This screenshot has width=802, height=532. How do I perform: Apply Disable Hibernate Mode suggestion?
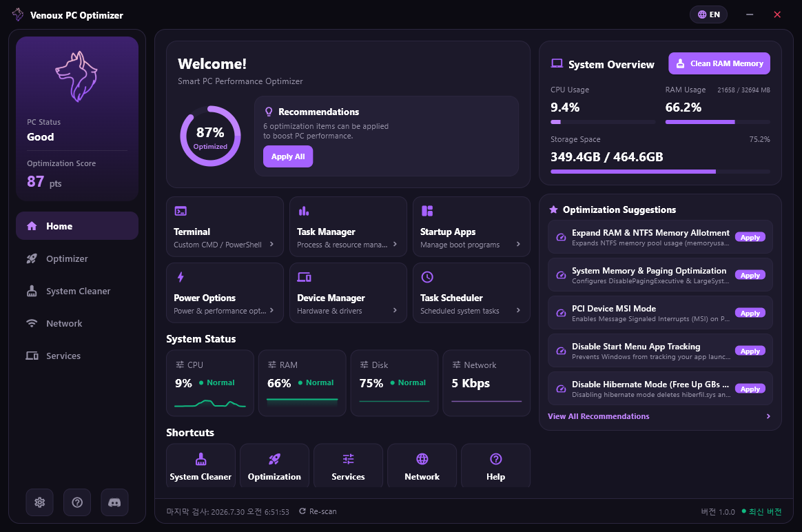(750, 389)
